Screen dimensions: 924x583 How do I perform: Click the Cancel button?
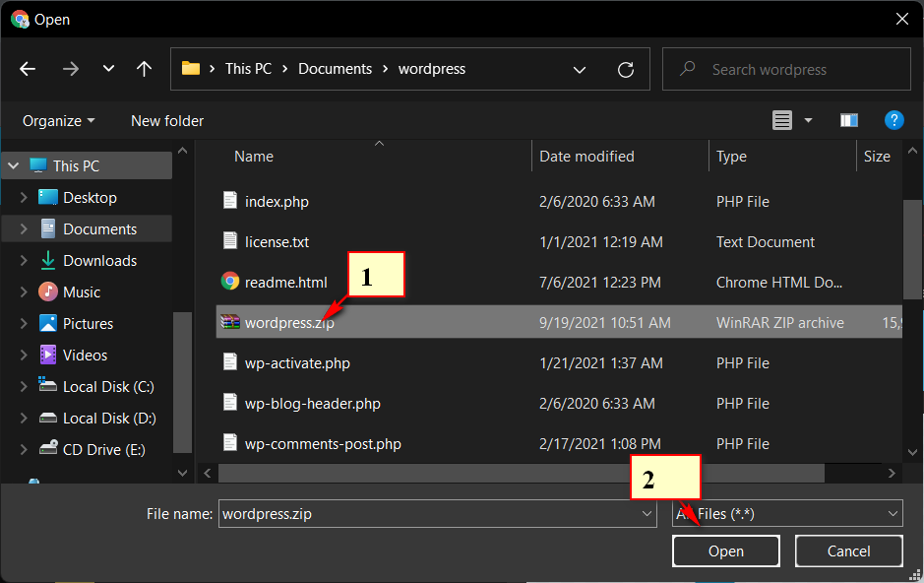pos(848,551)
